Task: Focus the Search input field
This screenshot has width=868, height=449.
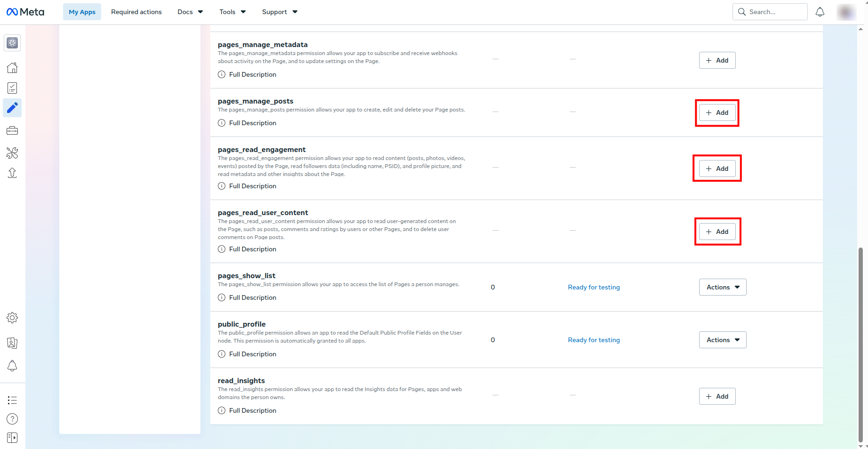Action: pyautogui.click(x=770, y=12)
